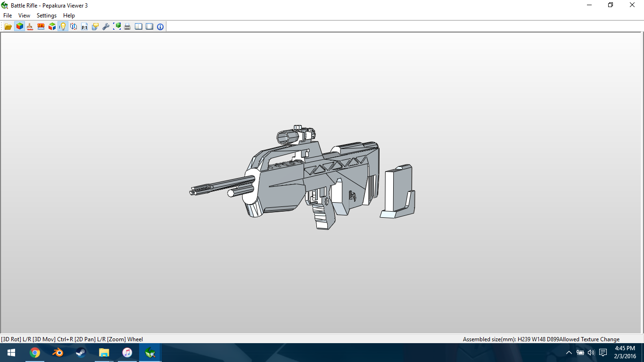Viewport: 644px width, 362px height.
Task: Click the Open file folder icon
Action: [x=8, y=26]
